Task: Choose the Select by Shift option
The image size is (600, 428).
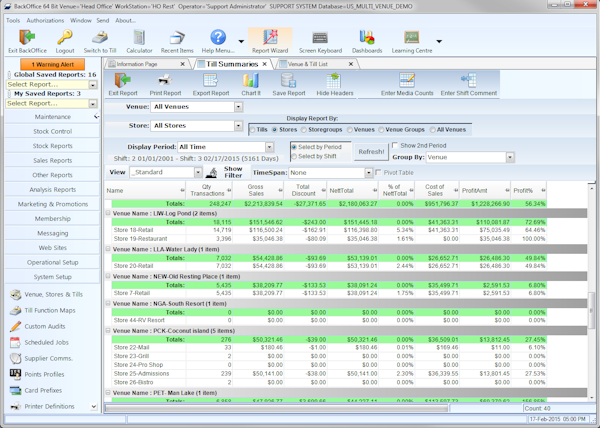Action: [294, 155]
